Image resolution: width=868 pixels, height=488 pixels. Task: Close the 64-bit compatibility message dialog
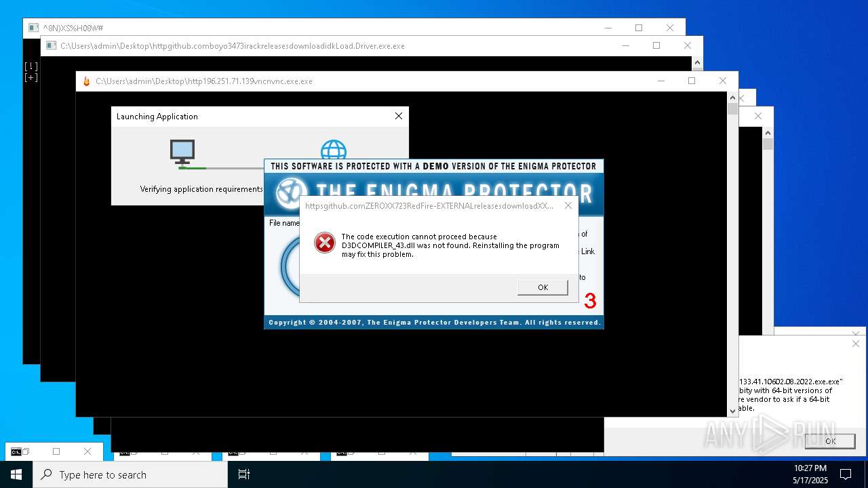pos(856,344)
